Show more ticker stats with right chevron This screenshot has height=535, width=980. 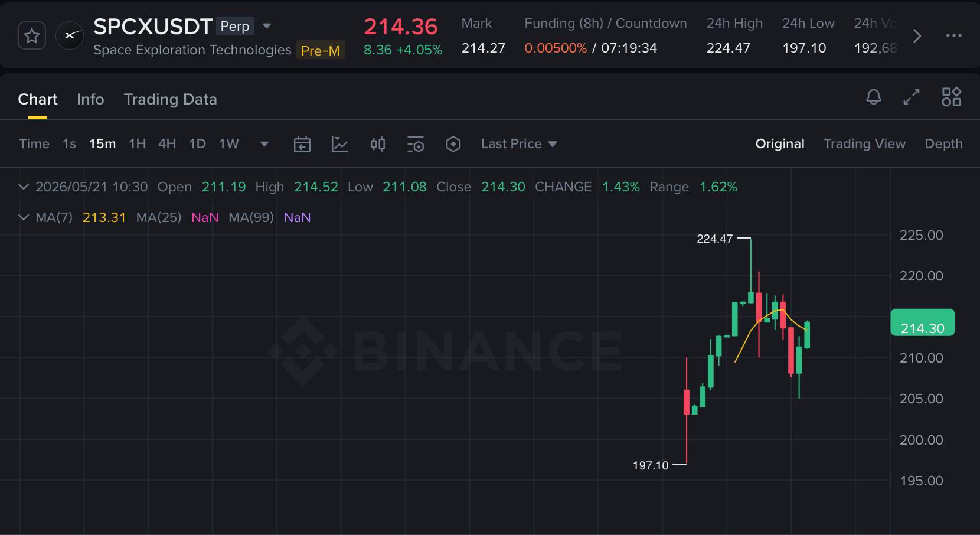(x=917, y=36)
